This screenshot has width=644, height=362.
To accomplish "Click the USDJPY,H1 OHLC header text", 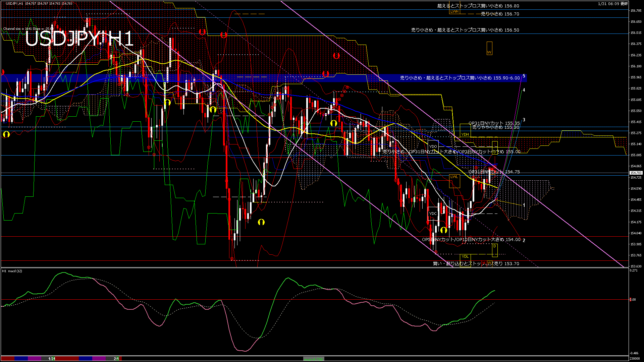I will tap(39, 3).
